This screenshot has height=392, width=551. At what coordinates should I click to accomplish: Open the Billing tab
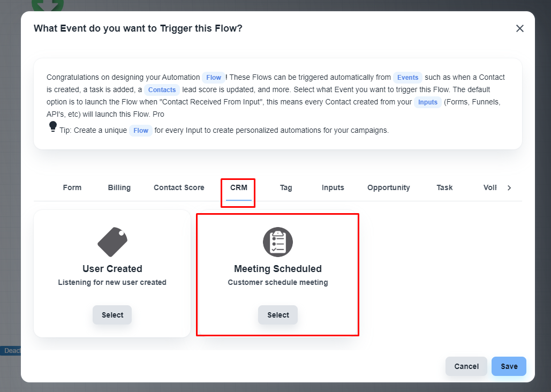119,187
